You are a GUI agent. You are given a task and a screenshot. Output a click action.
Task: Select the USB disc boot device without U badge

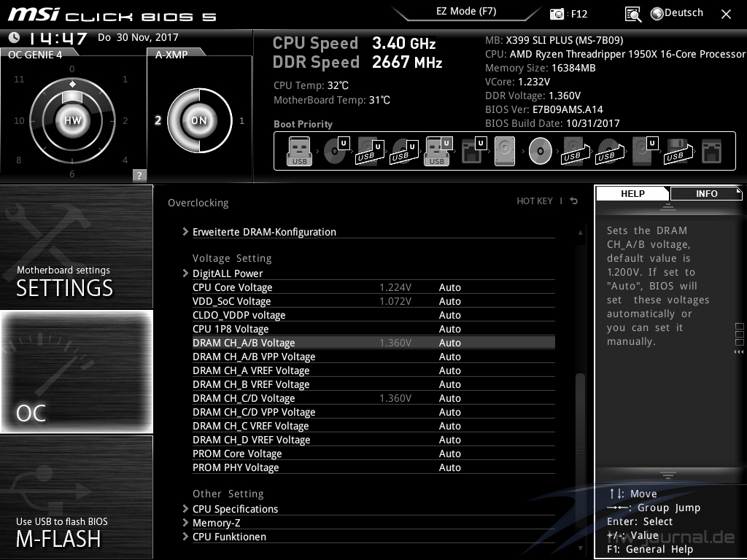pos(610,151)
